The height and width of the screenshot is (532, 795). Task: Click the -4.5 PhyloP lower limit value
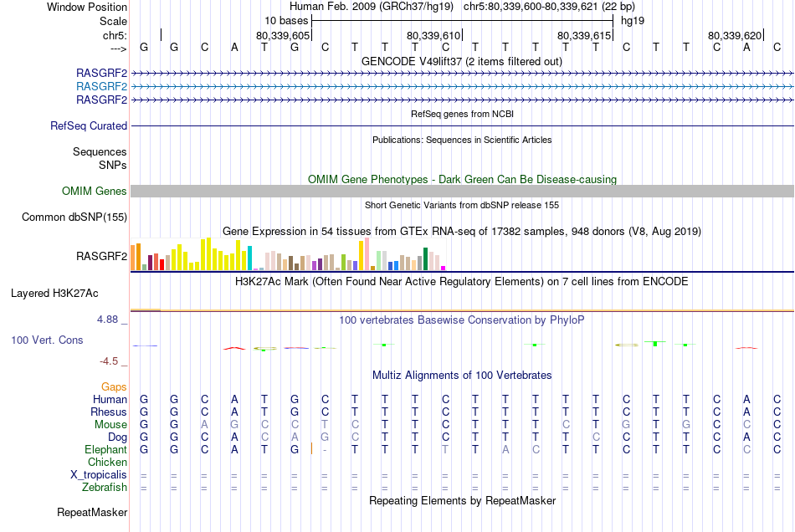tap(109, 361)
